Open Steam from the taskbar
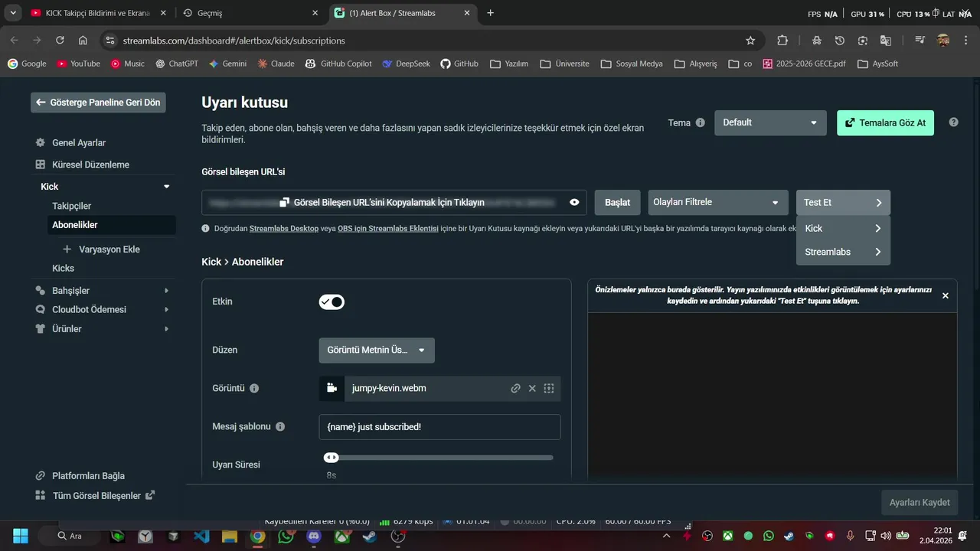 [369, 536]
